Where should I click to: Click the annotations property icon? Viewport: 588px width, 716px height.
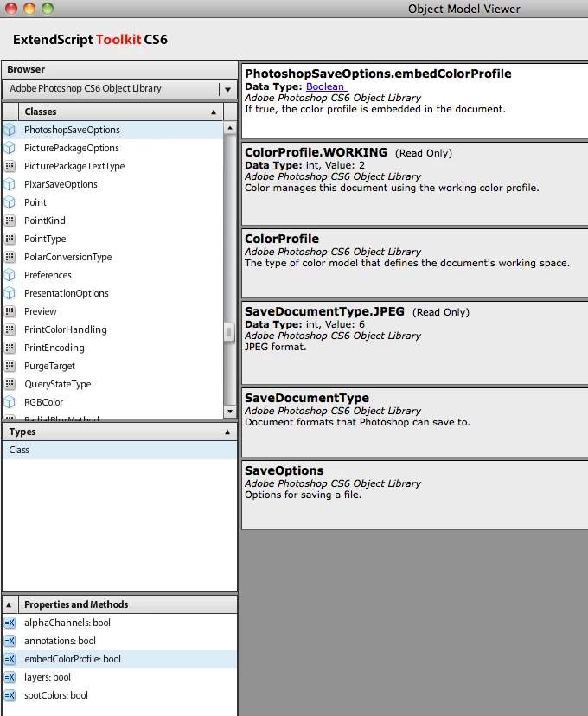coord(10,641)
